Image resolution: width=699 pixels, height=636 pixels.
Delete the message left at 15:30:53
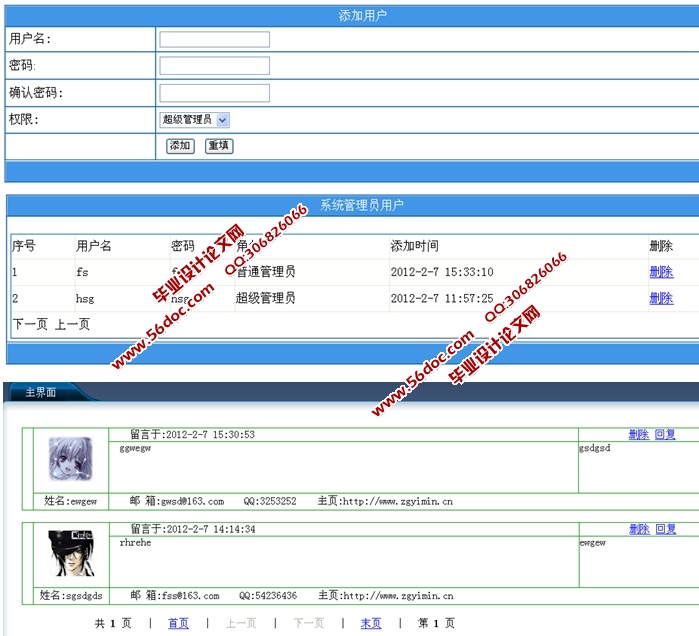tap(639, 435)
